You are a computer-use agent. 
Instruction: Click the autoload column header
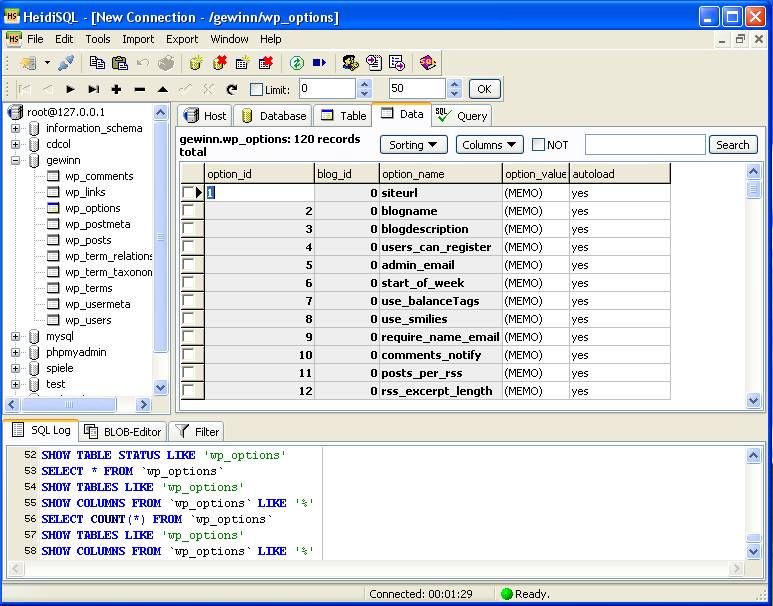pyautogui.click(x=620, y=174)
